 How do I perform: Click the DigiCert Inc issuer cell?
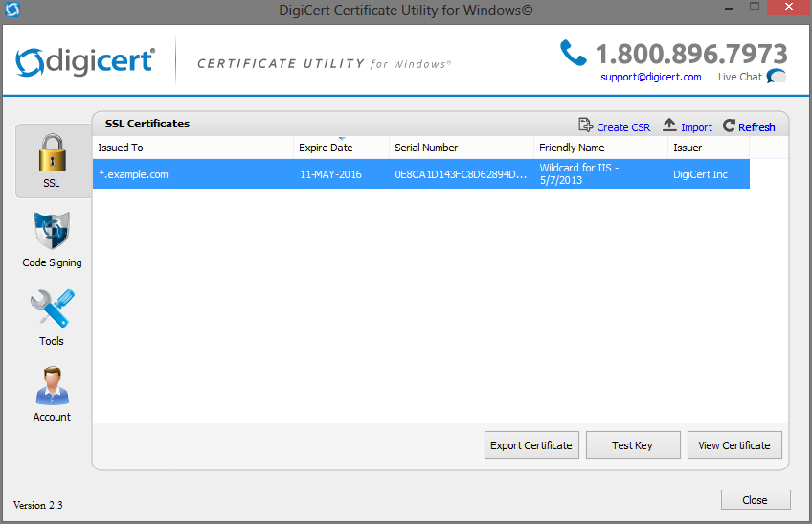tap(700, 174)
